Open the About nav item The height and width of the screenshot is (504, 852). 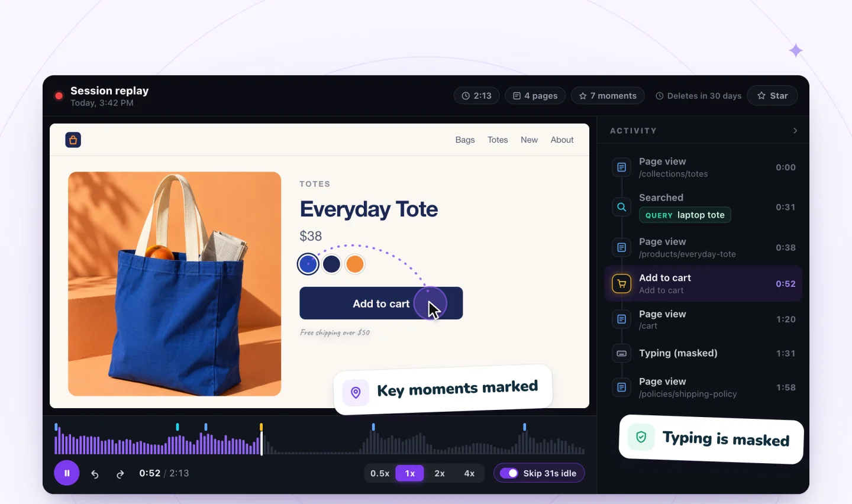[562, 140]
